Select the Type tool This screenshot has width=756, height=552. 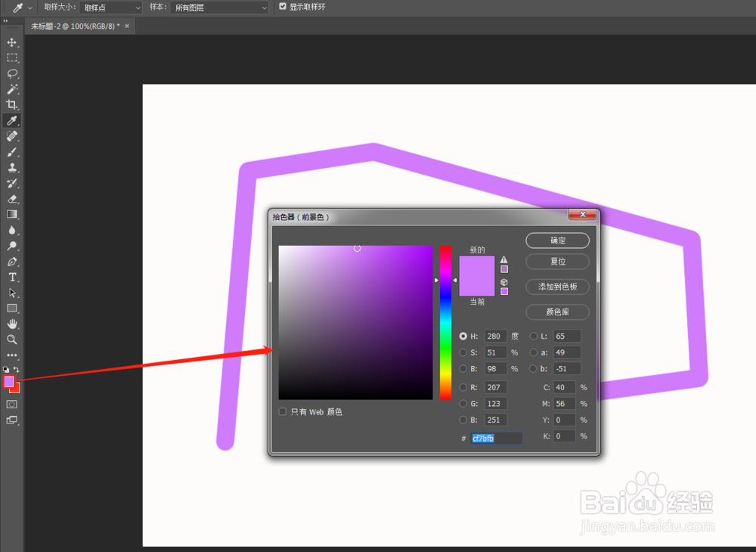(11, 278)
